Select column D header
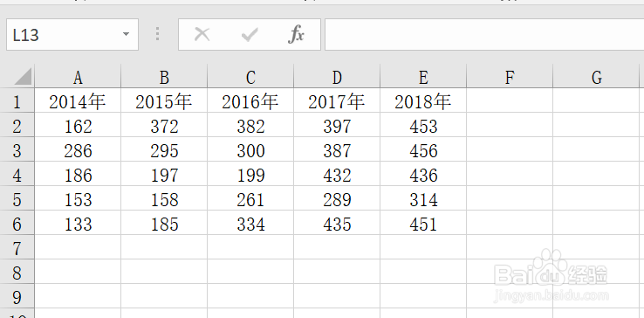 [337, 77]
